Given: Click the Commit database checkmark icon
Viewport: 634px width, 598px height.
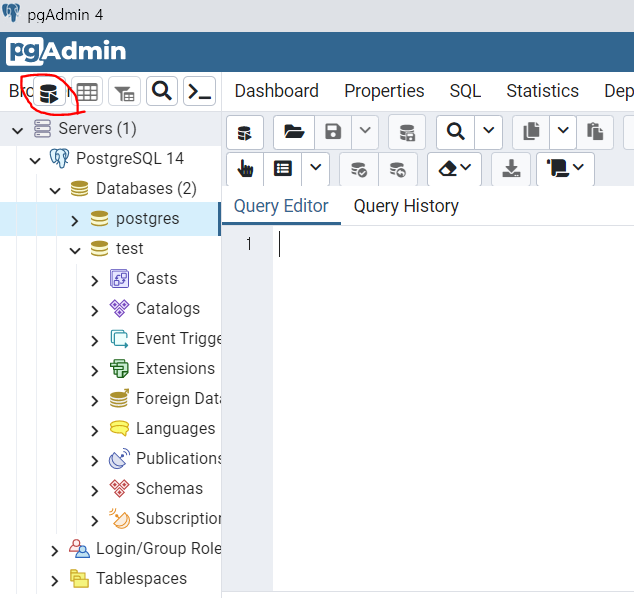Looking at the screenshot, I should pyautogui.click(x=359, y=169).
